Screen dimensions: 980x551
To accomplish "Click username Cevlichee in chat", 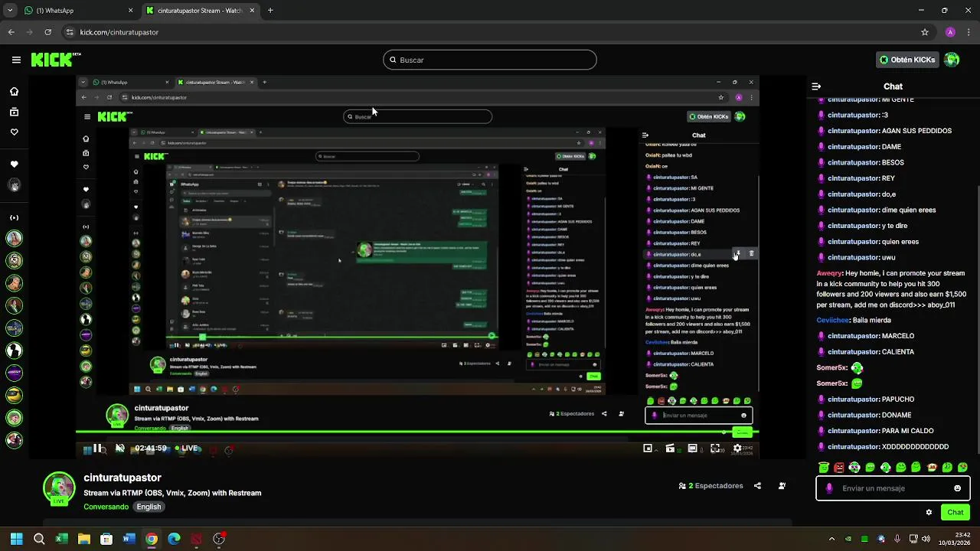I will point(833,321).
